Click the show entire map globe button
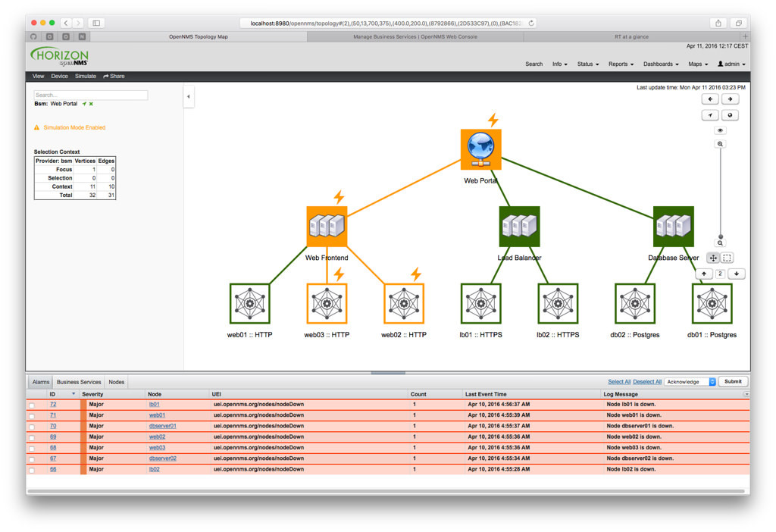 point(730,115)
